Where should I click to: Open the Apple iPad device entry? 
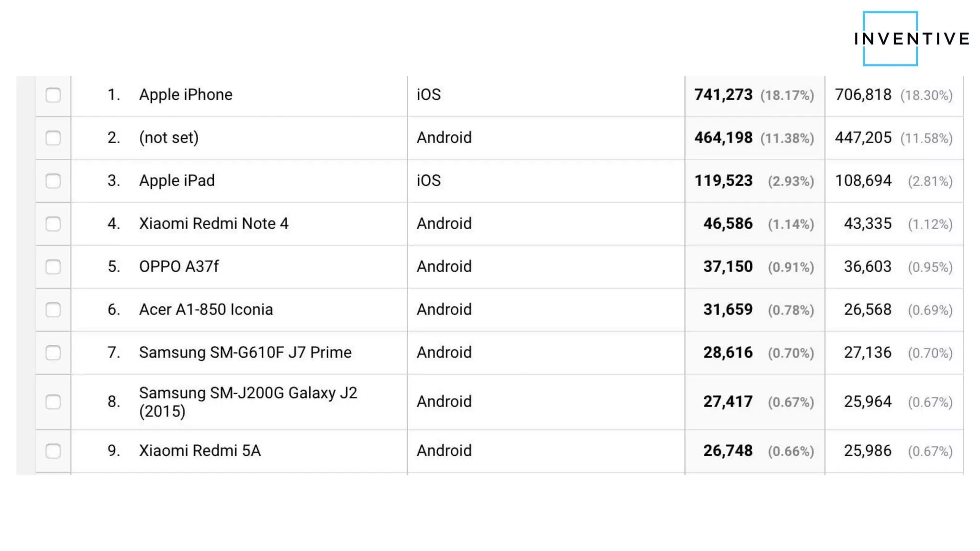coord(177,181)
